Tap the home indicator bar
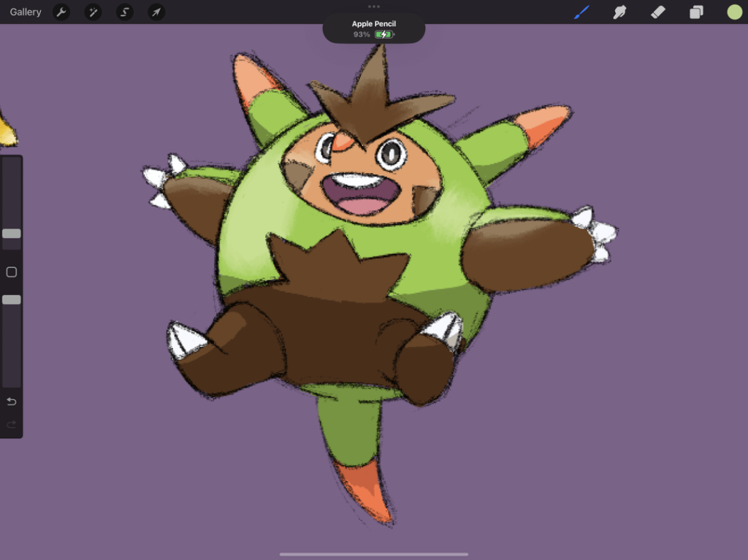This screenshot has width=748, height=560. pyautogui.click(x=374, y=554)
